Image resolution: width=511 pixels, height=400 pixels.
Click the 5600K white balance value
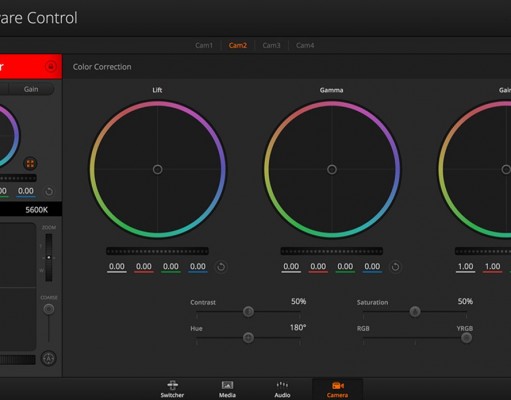tap(37, 210)
